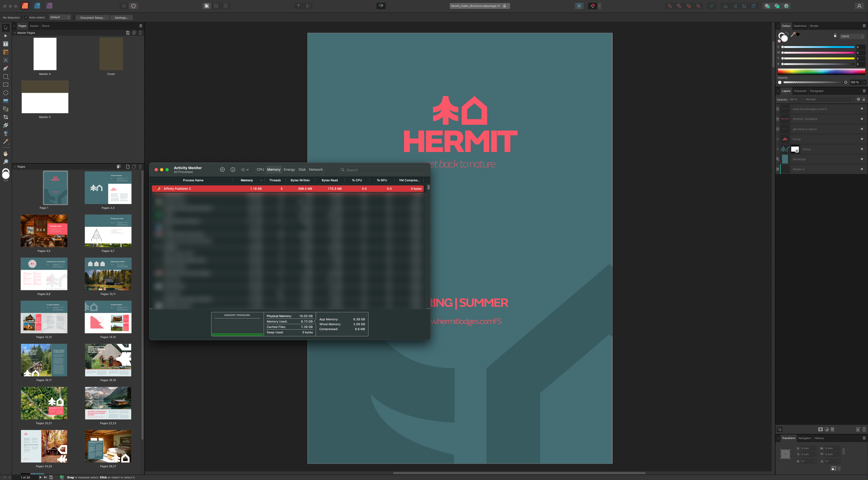Adjust the colour Opacity slider handle

[845, 82]
